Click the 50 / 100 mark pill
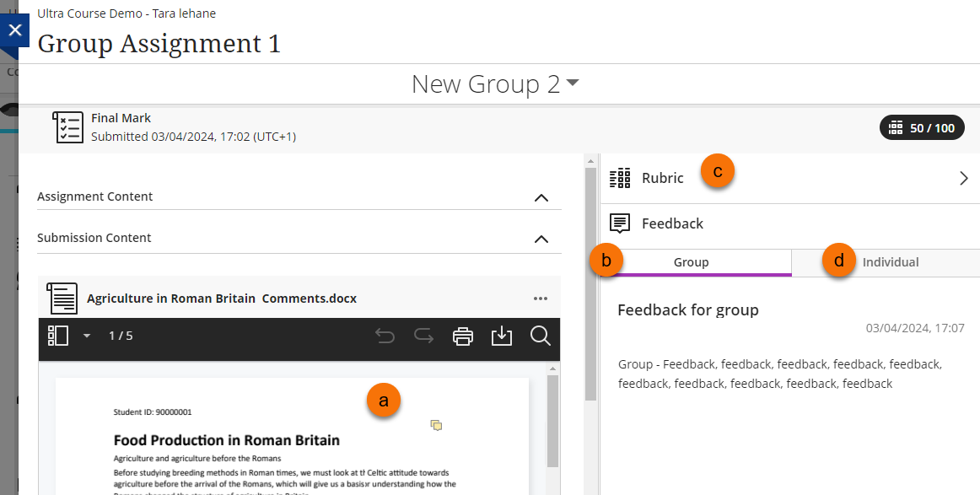Screen dimensions: 980x495 922,128
